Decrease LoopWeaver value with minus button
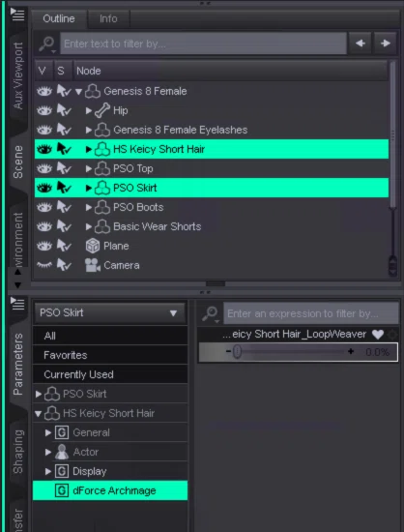This screenshot has width=404, height=532. (228, 351)
